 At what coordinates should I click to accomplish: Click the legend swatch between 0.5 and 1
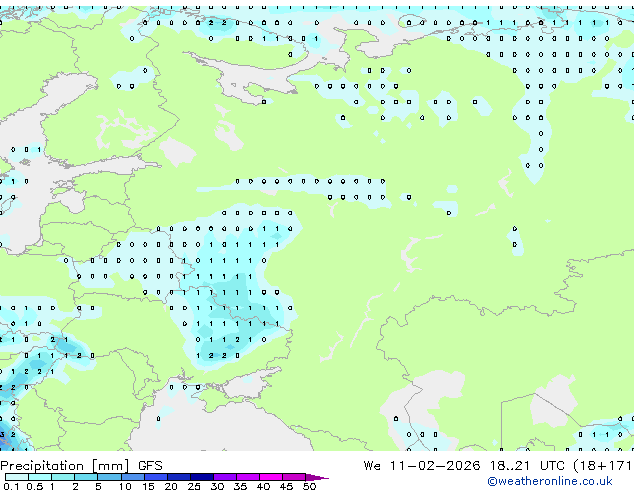40,477
